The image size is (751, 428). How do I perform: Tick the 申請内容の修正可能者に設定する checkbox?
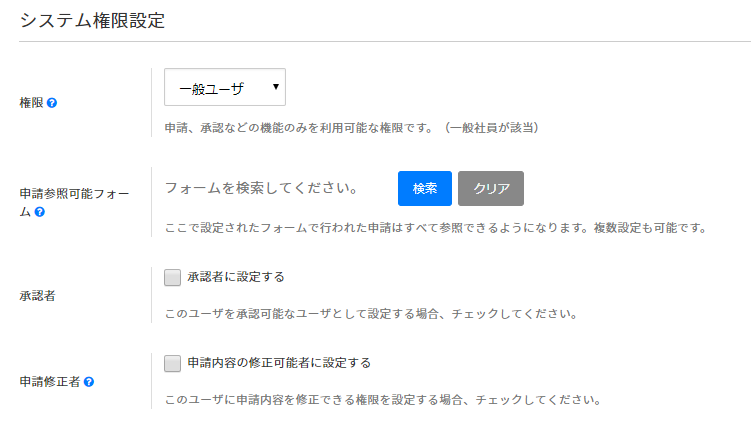(x=172, y=362)
